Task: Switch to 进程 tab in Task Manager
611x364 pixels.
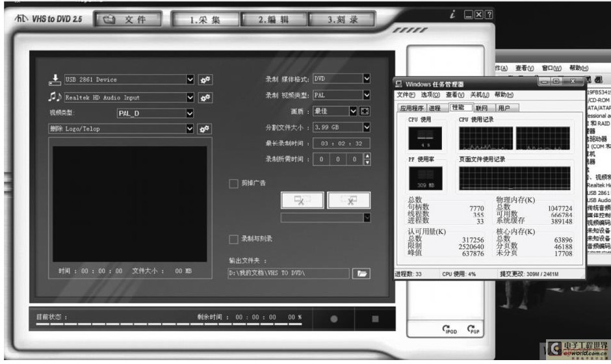Action: click(x=435, y=108)
